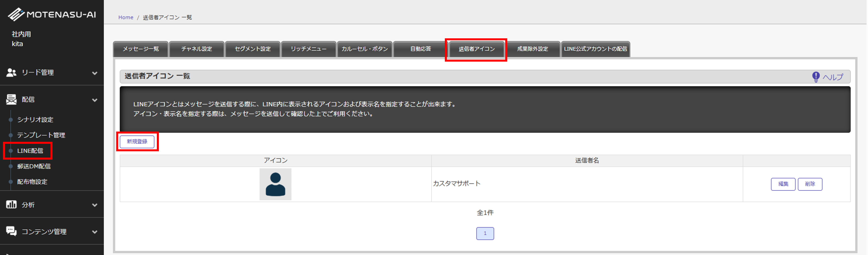
Task: Open LINE配信 in the sidebar
Action: click(30, 151)
